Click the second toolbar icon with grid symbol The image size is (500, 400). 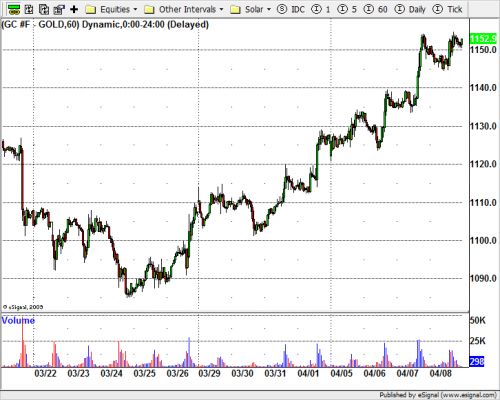(29, 9)
